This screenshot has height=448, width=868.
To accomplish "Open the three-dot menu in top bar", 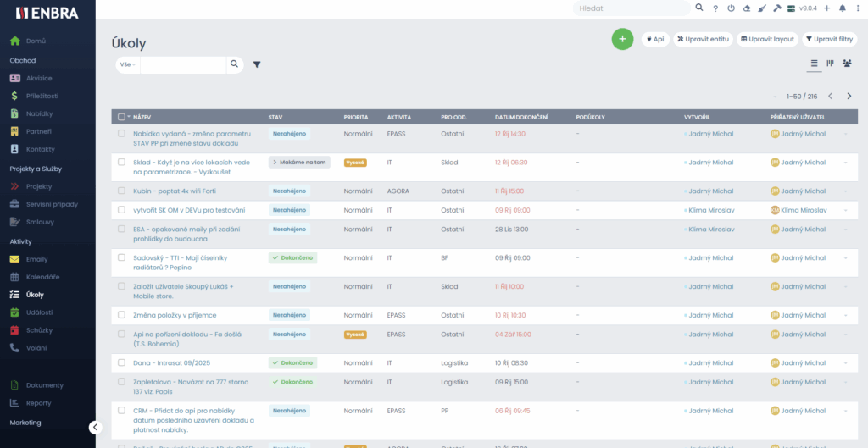I will [x=856, y=8].
